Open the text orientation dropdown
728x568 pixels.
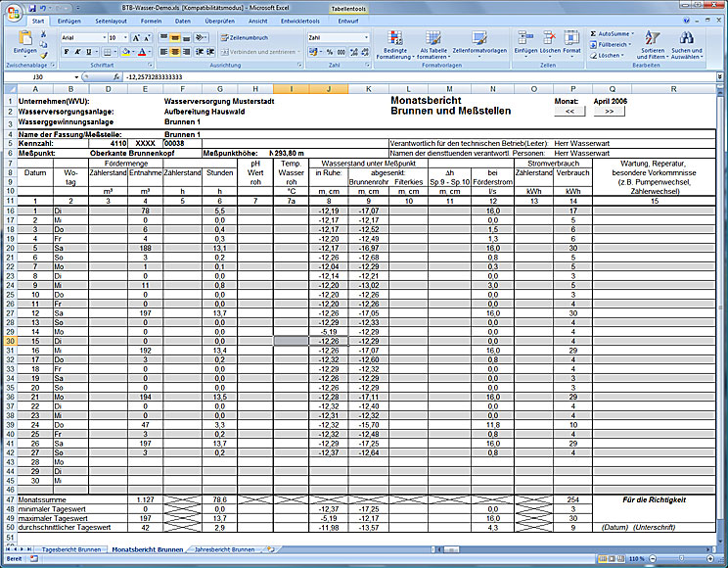(201, 37)
